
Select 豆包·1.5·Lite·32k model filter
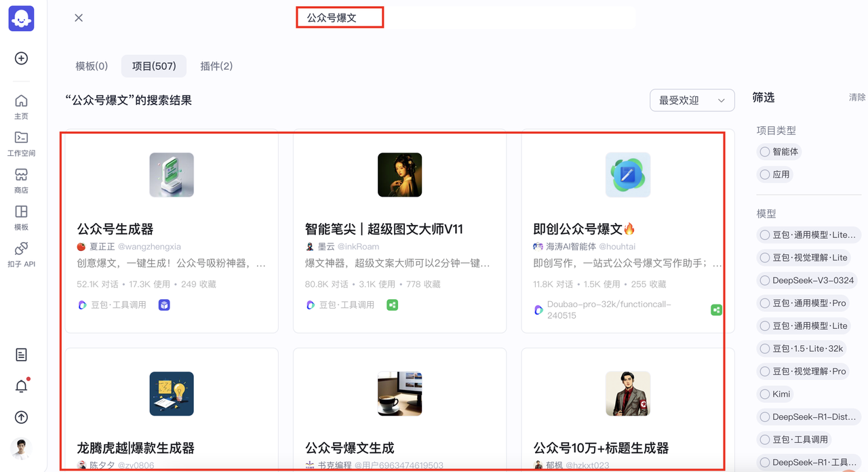[802, 349]
